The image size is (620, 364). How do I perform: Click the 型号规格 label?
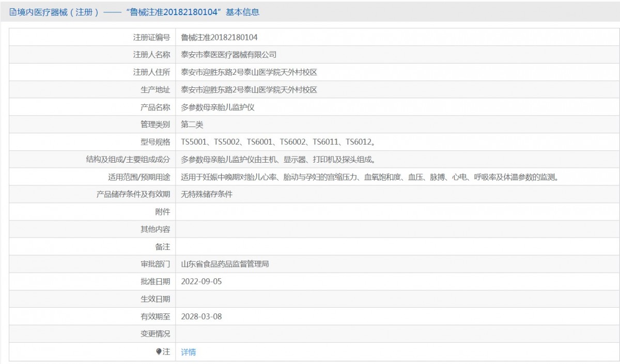[x=155, y=142]
